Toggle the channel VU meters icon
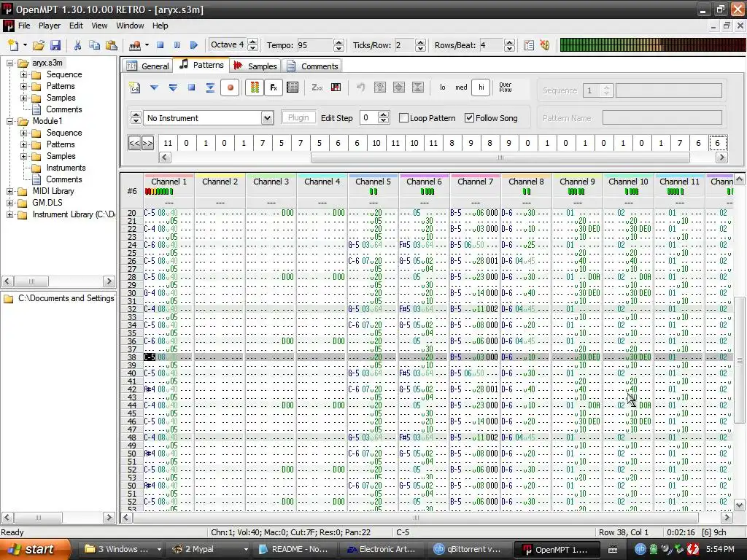Screen dimensions: 747x560 point(255,87)
